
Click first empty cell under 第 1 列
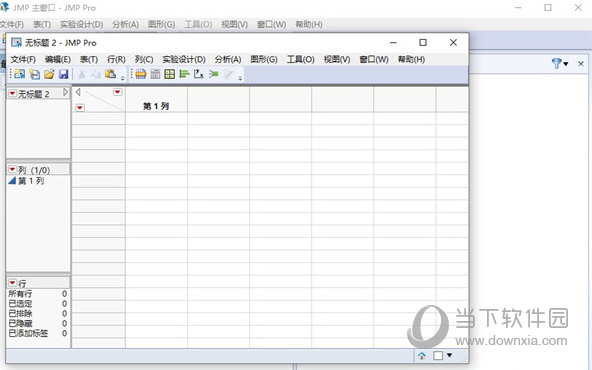click(156, 118)
